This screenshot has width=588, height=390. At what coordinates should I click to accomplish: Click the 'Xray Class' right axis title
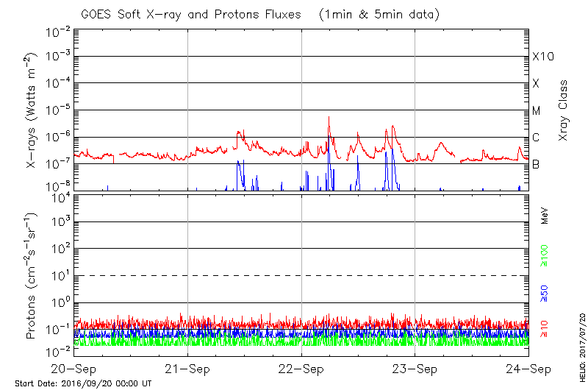(563, 110)
